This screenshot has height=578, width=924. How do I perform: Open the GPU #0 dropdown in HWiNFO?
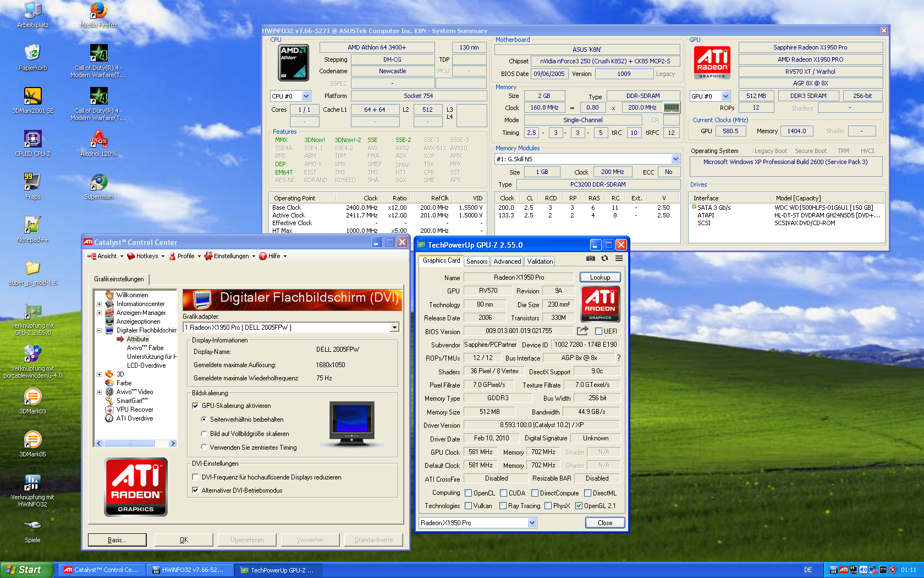coord(725,96)
